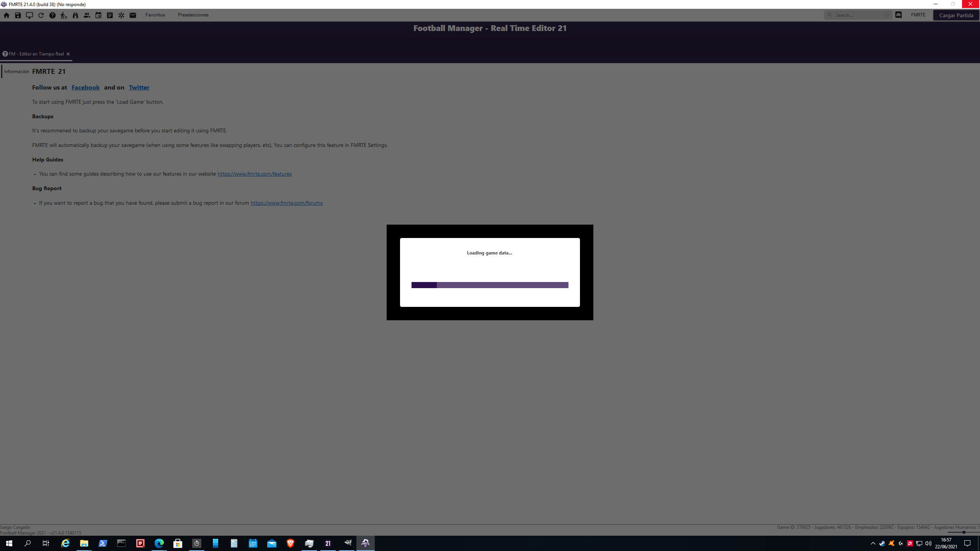Open the calendar icon in the toolbar

98,15
